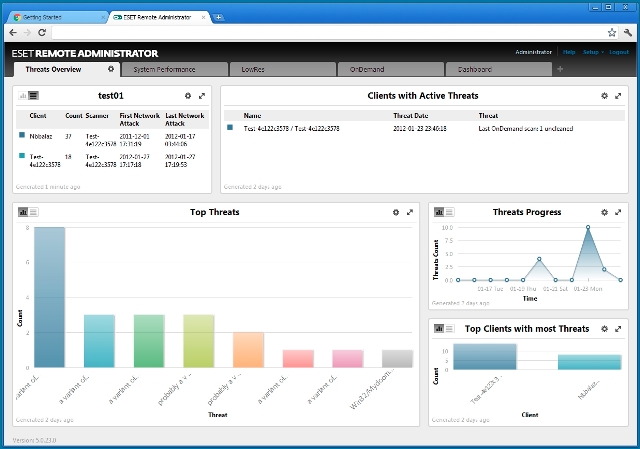Screen dimensions: 640x449
Task: Bookmark page with the star icon
Action: tap(611, 33)
